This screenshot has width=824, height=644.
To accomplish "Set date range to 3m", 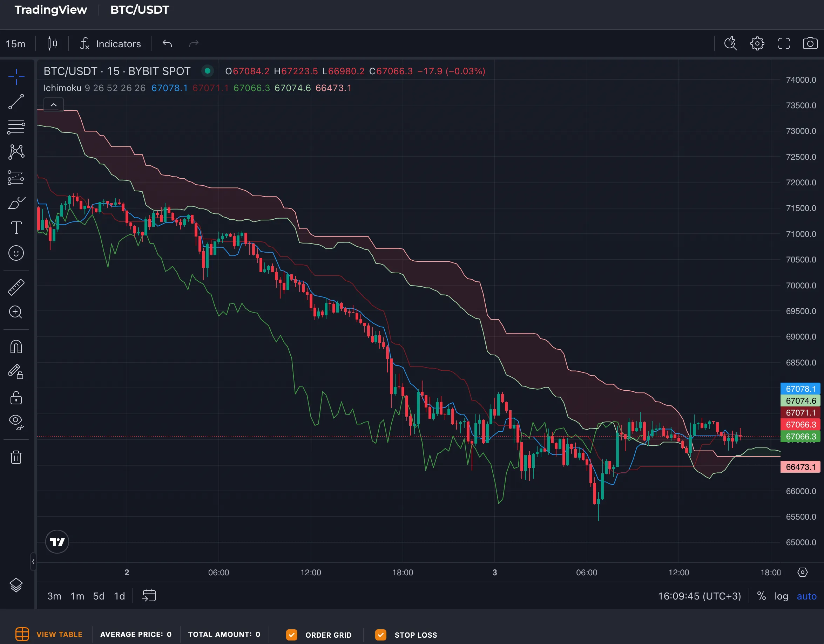I will (54, 596).
